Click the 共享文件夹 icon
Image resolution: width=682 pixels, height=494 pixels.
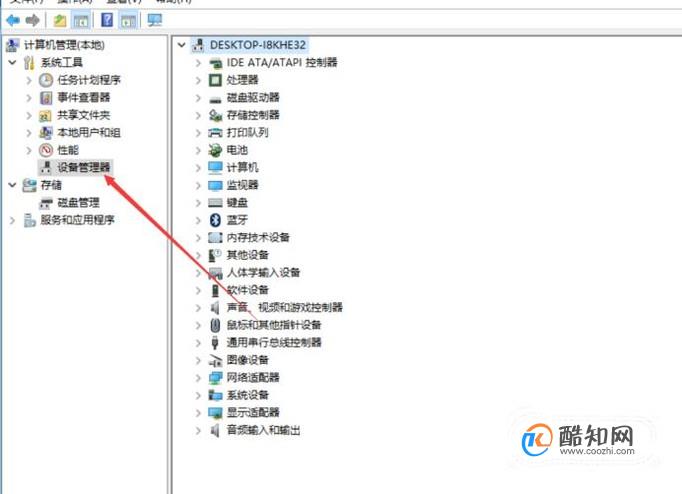point(46,115)
